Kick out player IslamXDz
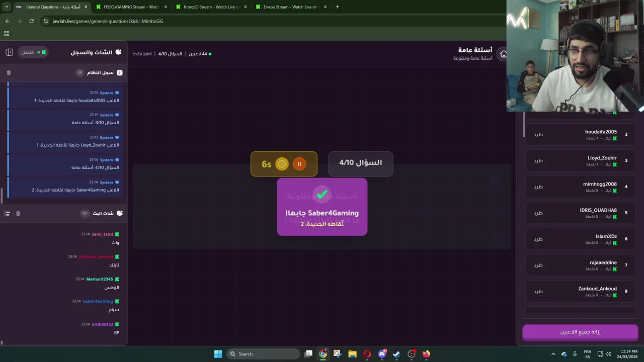Image resolution: width=644 pixels, height=362 pixels. pos(538,239)
